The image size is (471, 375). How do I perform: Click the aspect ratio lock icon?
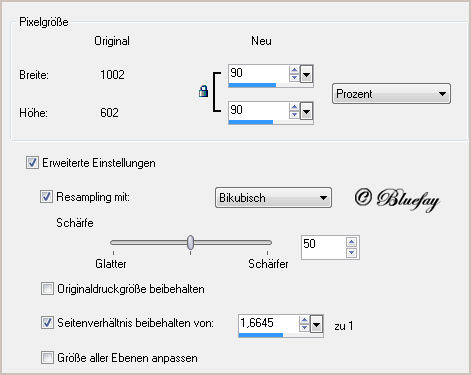pos(203,91)
